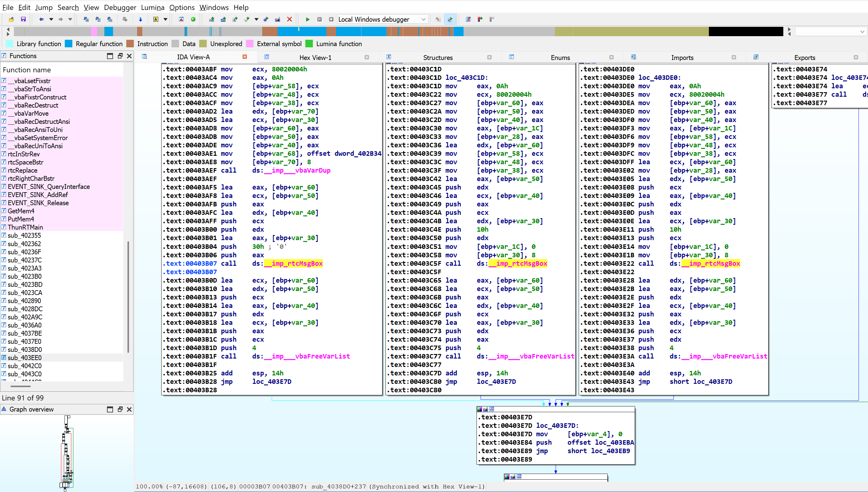This screenshot has height=492, width=868.
Task: Open the Local Windows debugger dropdown
Action: [x=383, y=19]
